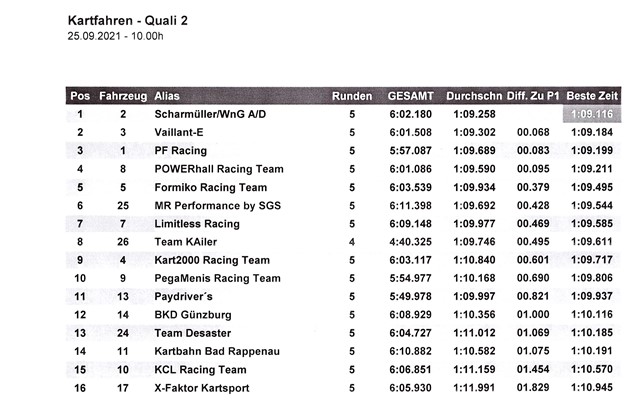This screenshot has height=409, width=640.
Task: Click the date 25.09.2021 - 10.00h
Action: (x=115, y=35)
